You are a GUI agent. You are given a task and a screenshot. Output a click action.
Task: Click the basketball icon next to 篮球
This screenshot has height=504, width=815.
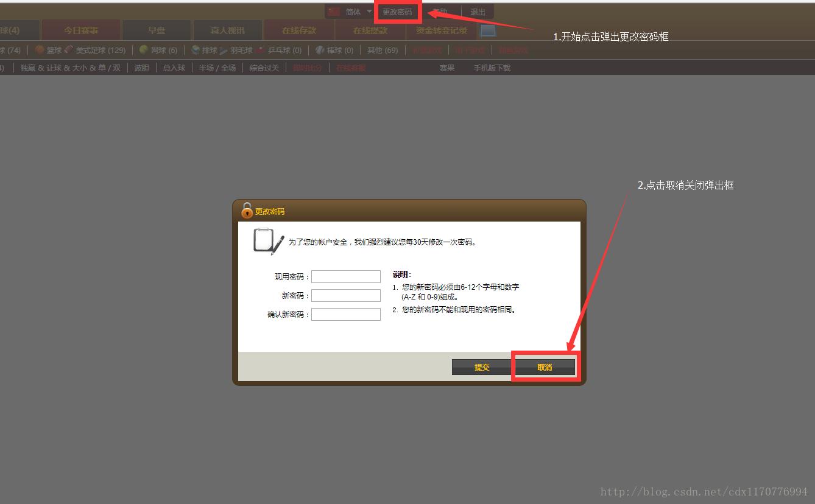coord(40,50)
